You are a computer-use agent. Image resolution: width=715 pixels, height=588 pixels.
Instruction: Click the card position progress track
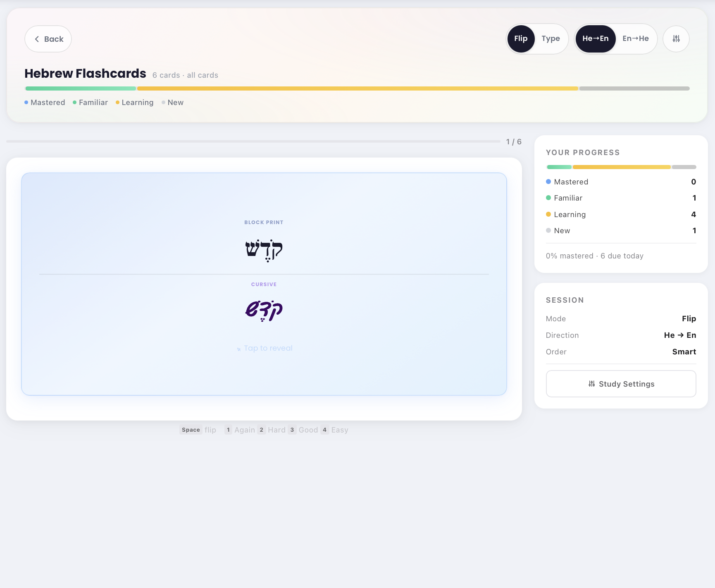click(253, 141)
